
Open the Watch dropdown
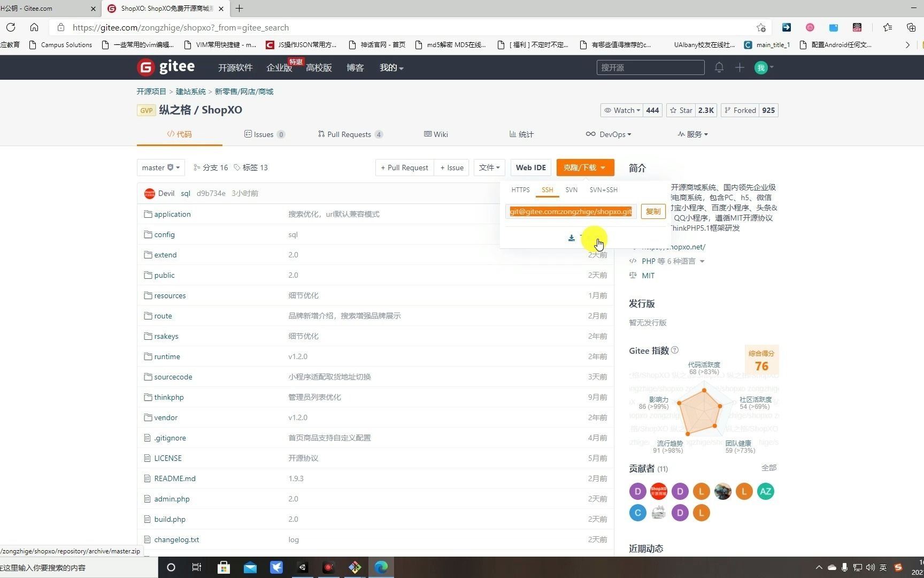pos(622,110)
